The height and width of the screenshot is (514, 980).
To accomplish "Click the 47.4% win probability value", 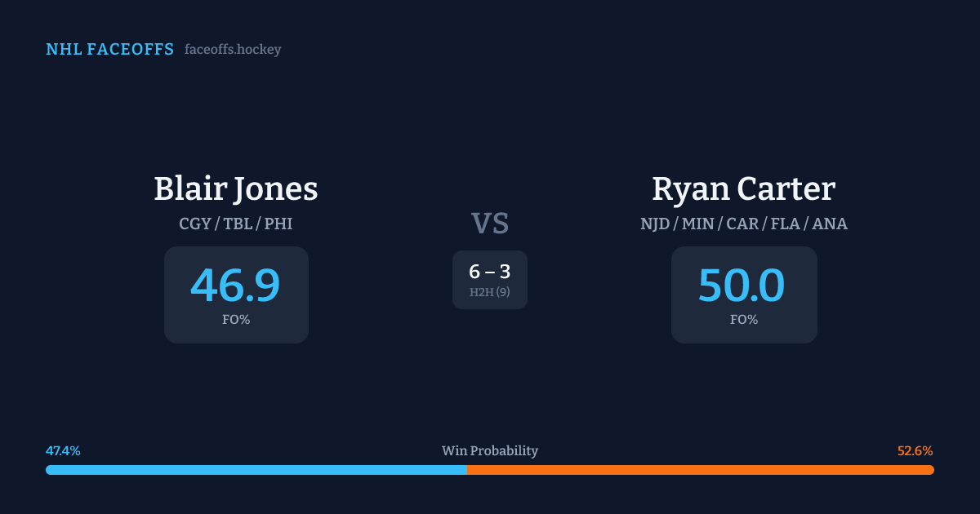I will point(63,451).
